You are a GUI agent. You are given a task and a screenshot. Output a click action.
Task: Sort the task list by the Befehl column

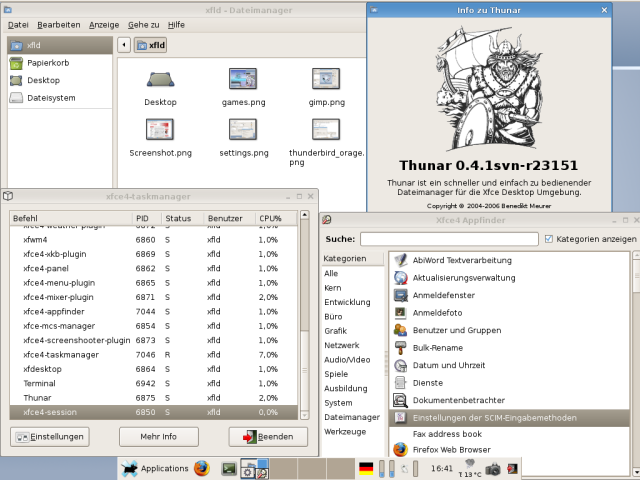click(71, 218)
